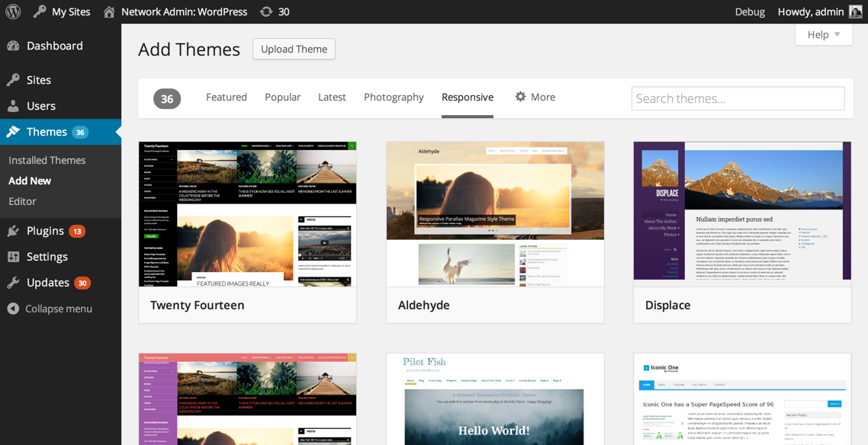Open the Installed Themes link
The image size is (868, 445).
pyautogui.click(x=47, y=160)
